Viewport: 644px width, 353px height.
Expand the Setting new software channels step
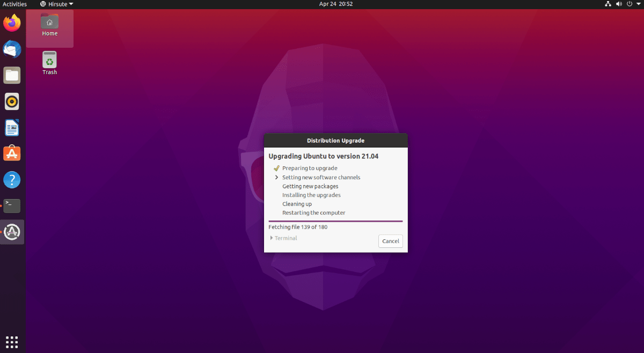(276, 177)
